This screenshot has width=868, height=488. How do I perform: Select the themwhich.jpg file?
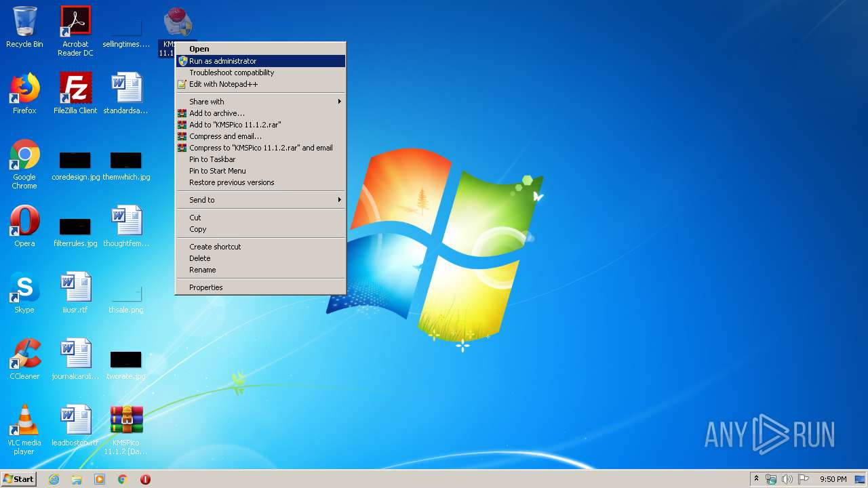pyautogui.click(x=126, y=166)
